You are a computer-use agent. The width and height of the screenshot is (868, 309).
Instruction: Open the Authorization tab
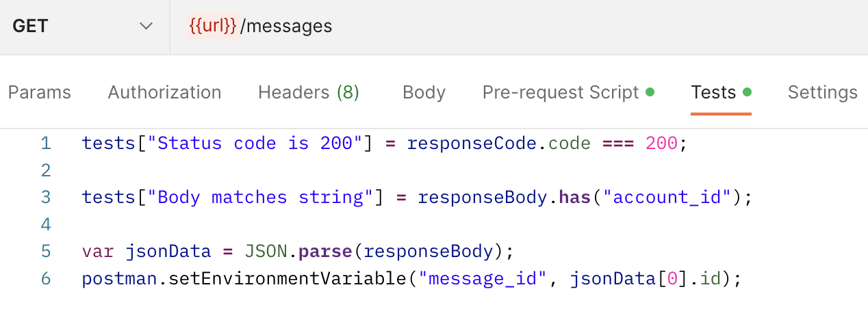coord(164,92)
